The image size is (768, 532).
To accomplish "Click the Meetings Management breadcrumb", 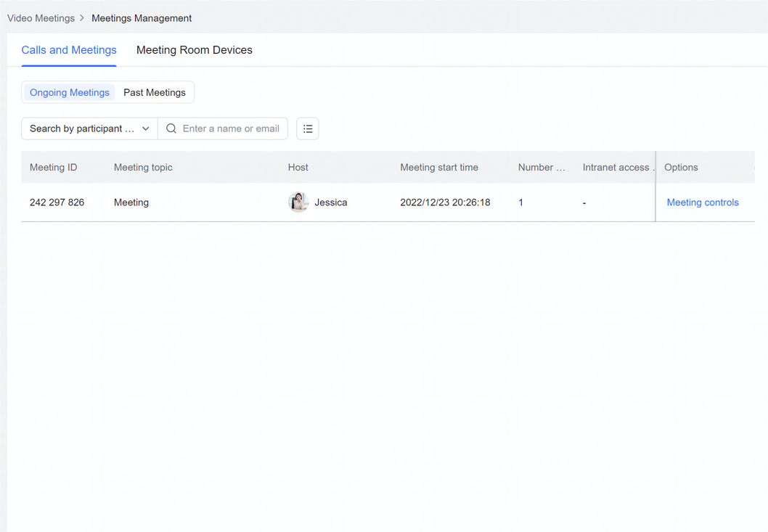I will click(x=142, y=18).
